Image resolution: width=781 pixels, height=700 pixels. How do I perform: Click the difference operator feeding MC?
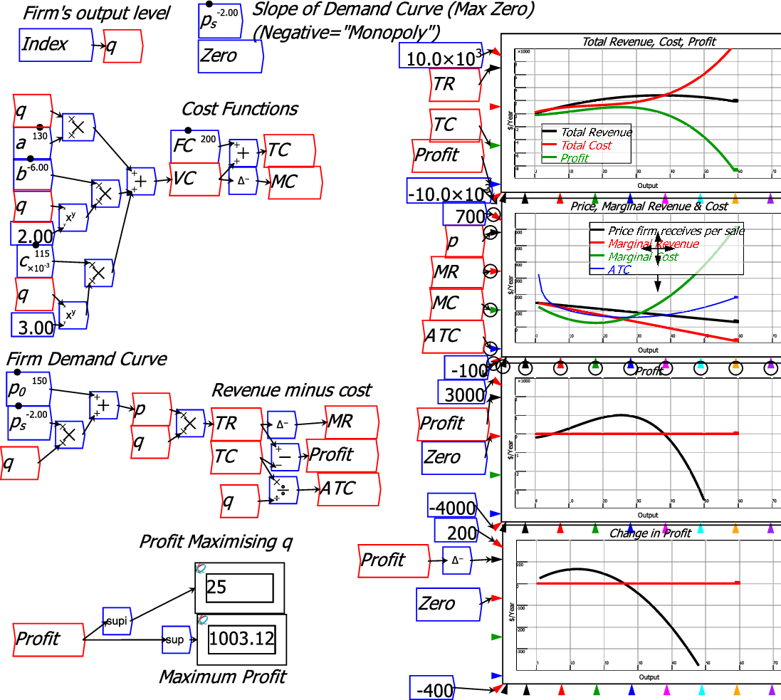coord(243,180)
